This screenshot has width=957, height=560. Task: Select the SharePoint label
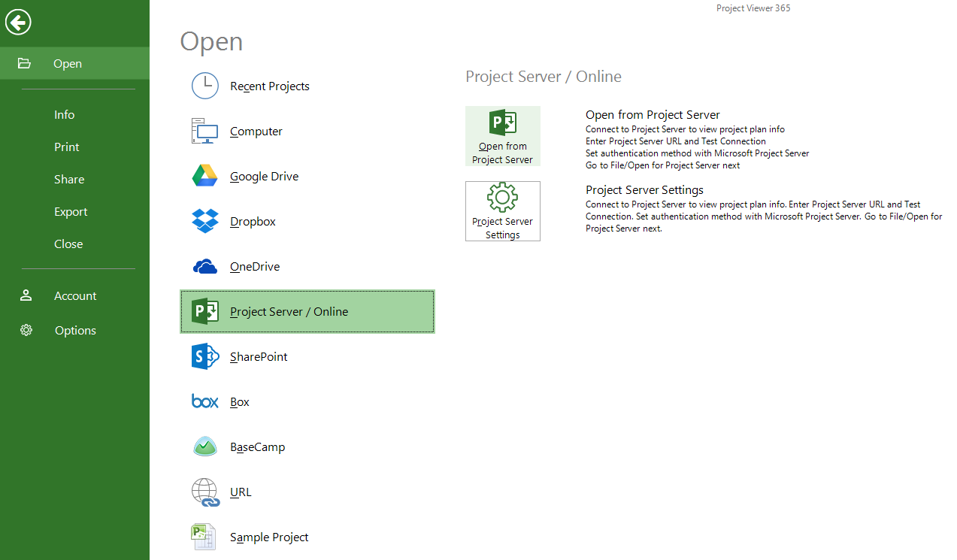tap(259, 356)
